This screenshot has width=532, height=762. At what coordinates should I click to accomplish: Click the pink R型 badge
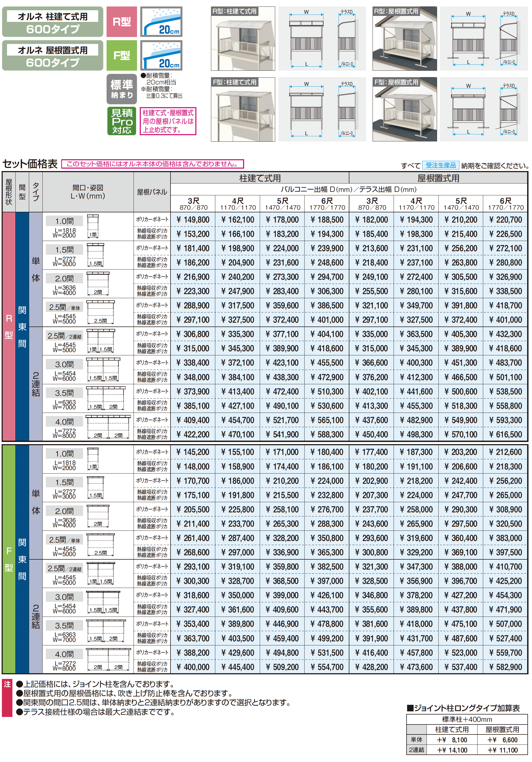coord(121,22)
